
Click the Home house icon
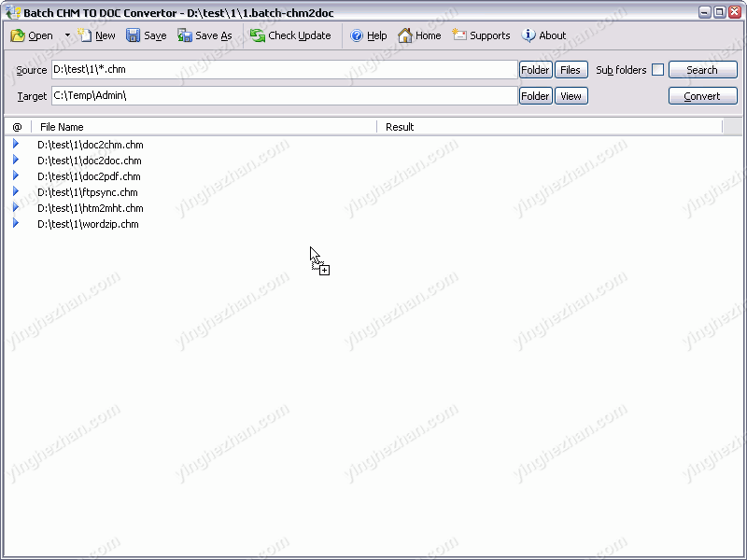click(x=405, y=35)
